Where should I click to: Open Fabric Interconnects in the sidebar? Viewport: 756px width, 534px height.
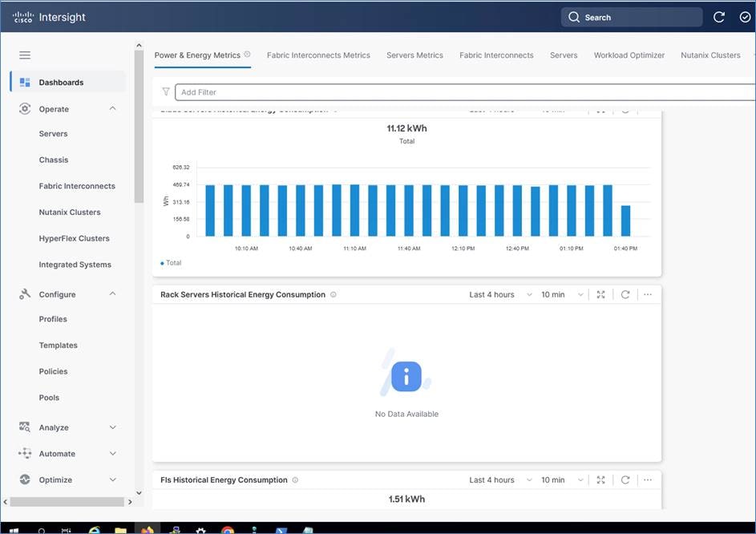pyautogui.click(x=77, y=186)
